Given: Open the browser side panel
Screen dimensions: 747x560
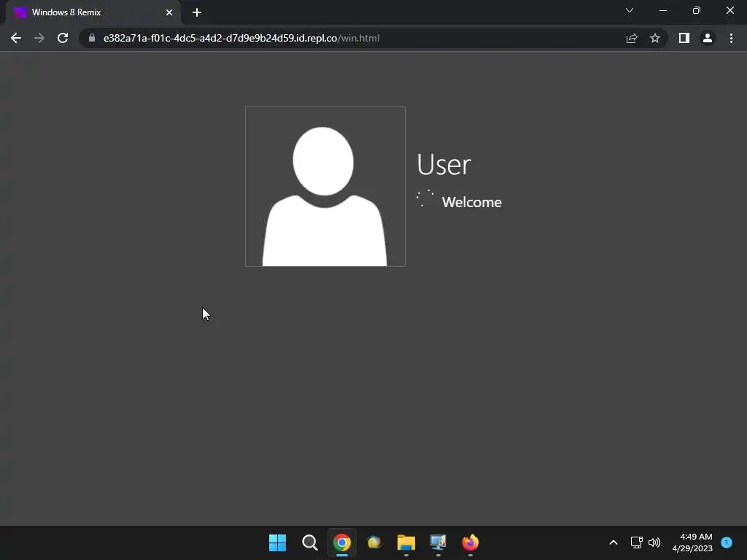Looking at the screenshot, I should click(x=684, y=38).
